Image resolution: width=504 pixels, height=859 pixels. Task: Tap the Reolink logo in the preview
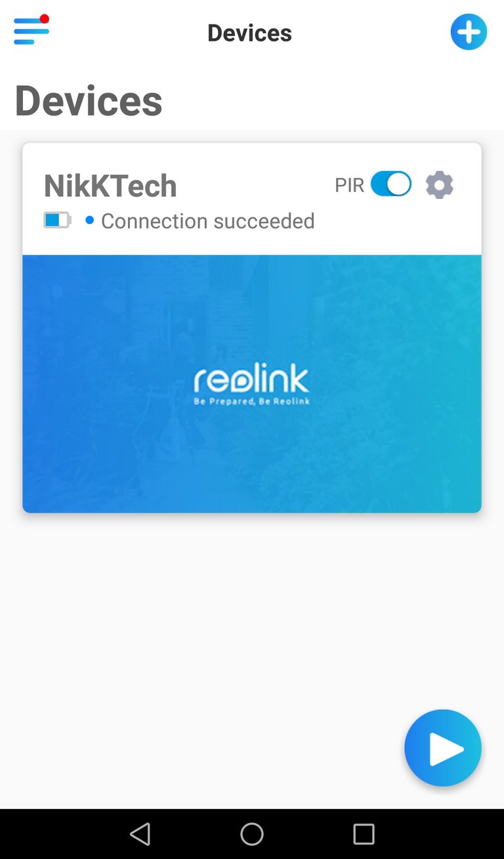pyautogui.click(x=251, y=380)
